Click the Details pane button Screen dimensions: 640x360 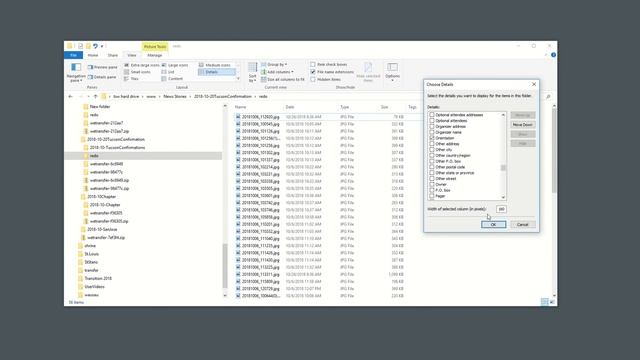[x=102, y=77]
